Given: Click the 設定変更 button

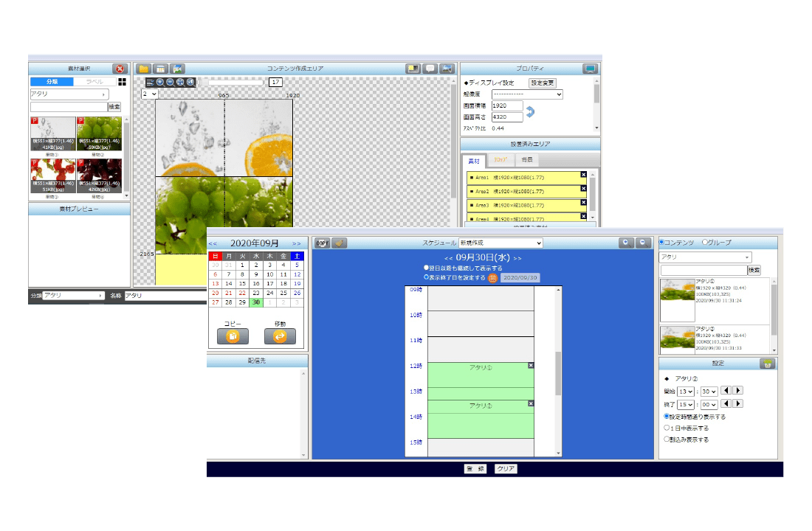Looking at the screenshot, I should click(543, 83).
